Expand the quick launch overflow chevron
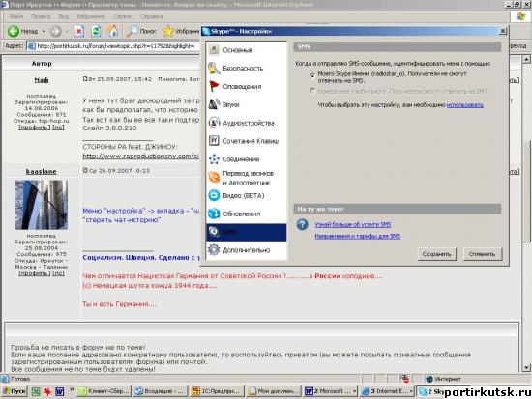Image resolution: width=532 pixels, height=399 pixels. coord(73,390)
